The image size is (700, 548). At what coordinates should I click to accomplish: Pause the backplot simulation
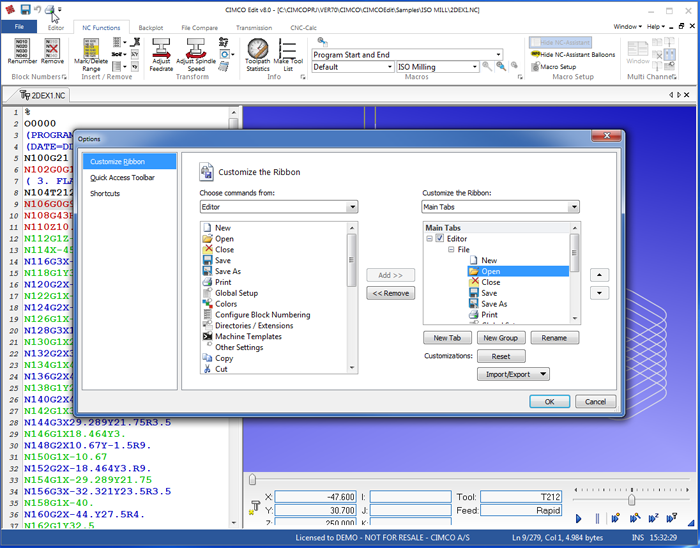[597, 518]
